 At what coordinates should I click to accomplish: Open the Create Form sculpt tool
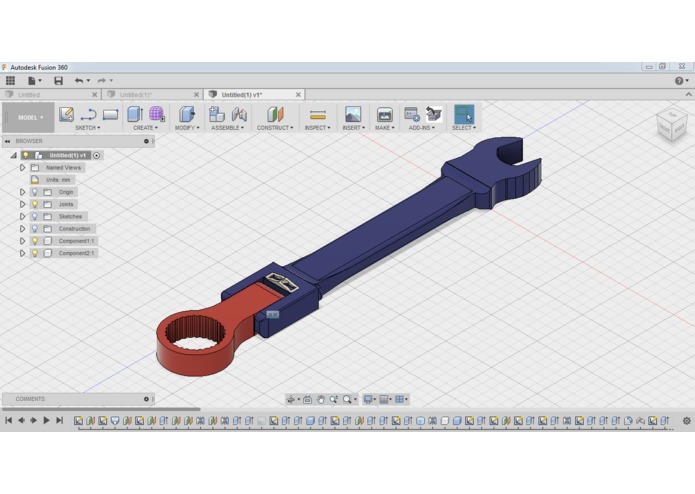pos(157,114)
